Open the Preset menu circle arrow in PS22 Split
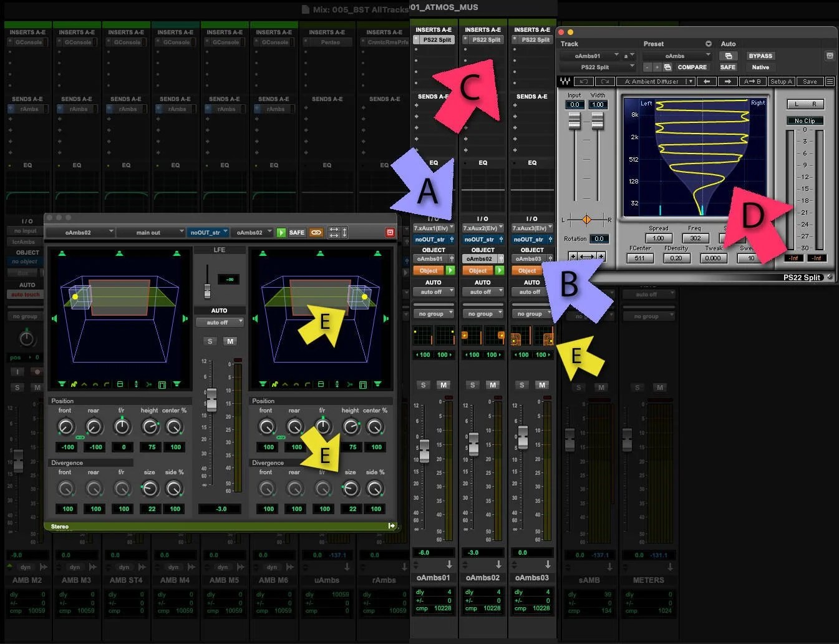 (x=709, y=44)
